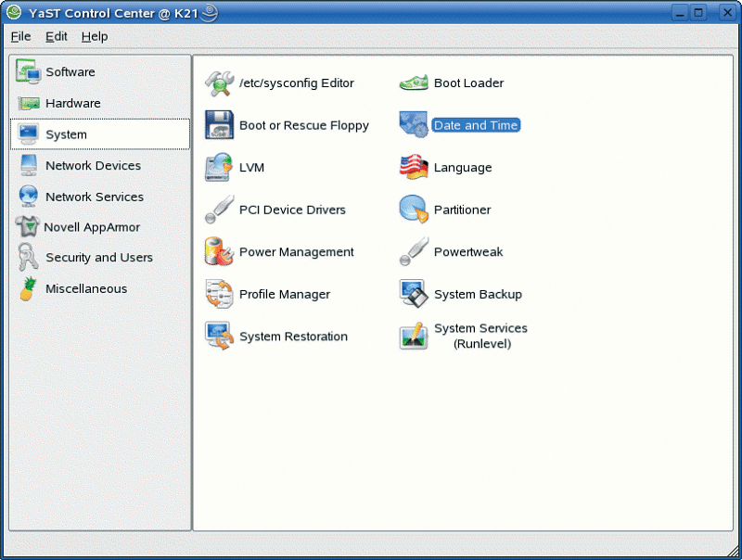
Task: Open Boot or Rescue Floppy disk icon
Action: tap(219, 125)
